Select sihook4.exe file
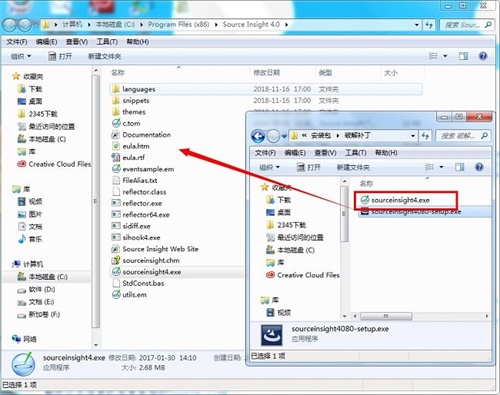Viewport: 500px width, 395px height. (136, 237)
